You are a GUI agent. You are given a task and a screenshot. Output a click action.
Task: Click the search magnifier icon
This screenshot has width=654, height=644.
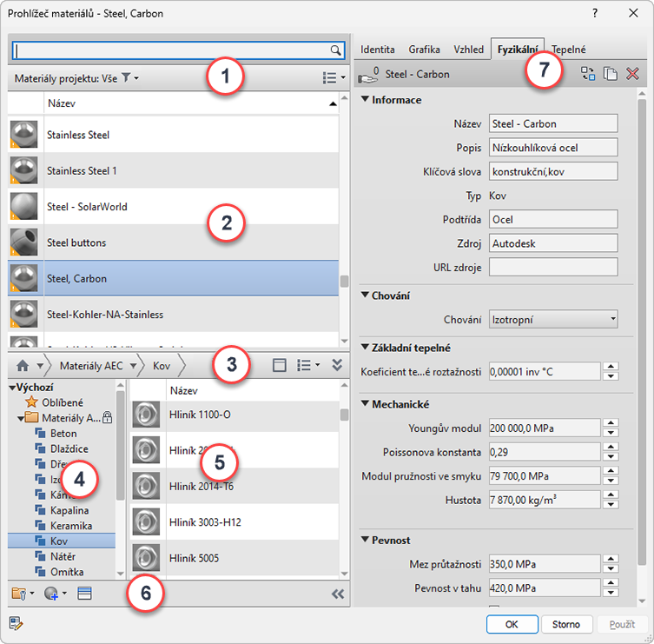(335, 50)
